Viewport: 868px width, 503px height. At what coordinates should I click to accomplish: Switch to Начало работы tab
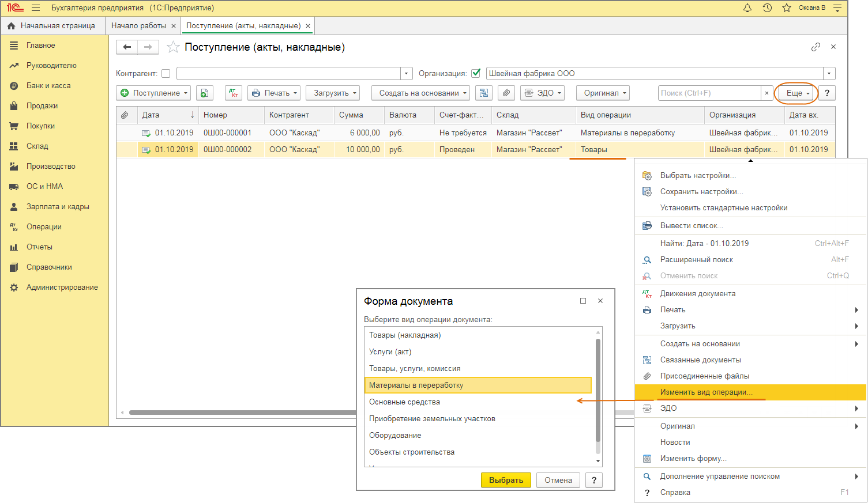pos(138,25)
